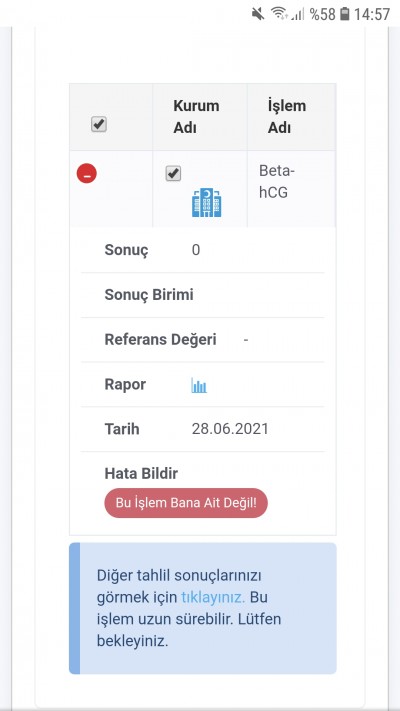This screenshot has height=711, width=400.
Task: Sort by Kurum Adı column header
Action: (196, 117)
